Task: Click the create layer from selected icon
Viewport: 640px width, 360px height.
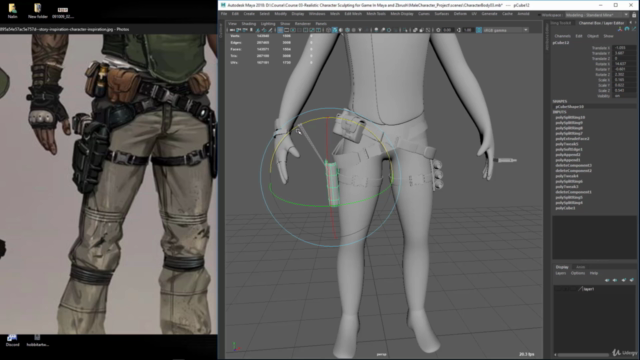Action: 632,280
